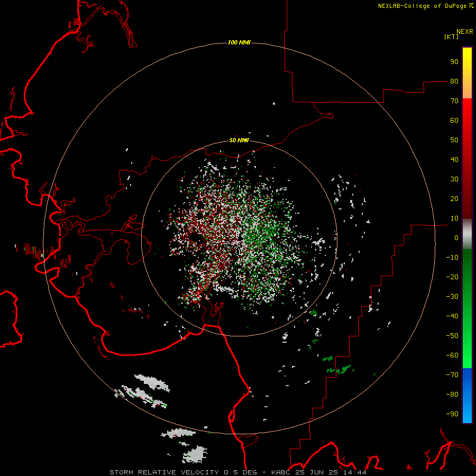Click the positive 40 knot scale label
Image resolution: width=476 pixels, height=476 pixels.
tap(454, 160)
